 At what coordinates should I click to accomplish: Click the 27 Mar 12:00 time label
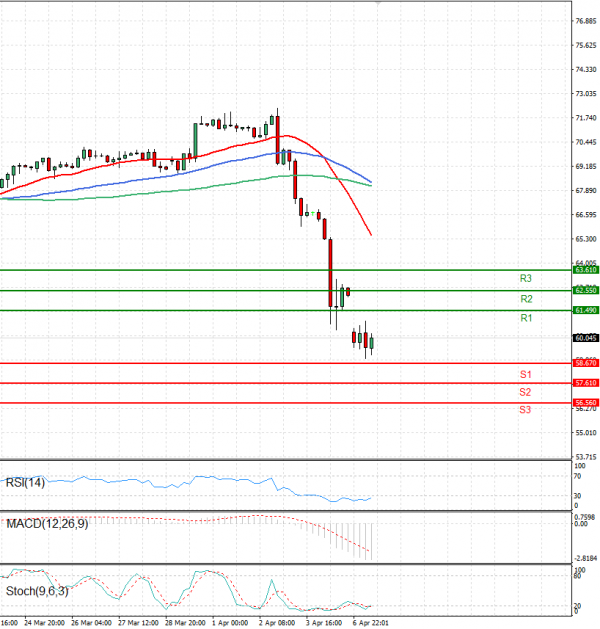[138, 623]
